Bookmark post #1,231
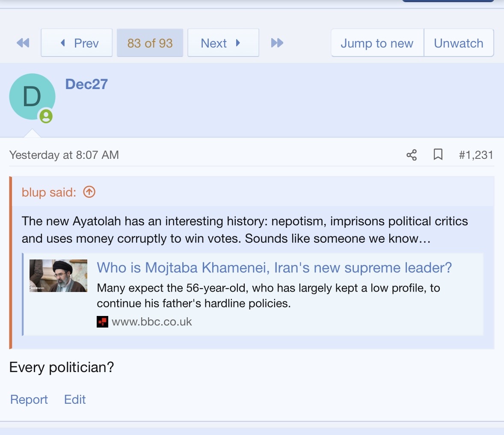Screen dimensions: 504x435 tap(438, 155)
